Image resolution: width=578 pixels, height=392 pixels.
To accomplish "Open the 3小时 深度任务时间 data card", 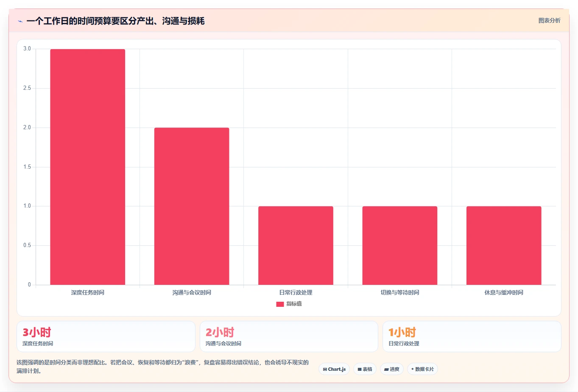I will coord(106,336).
